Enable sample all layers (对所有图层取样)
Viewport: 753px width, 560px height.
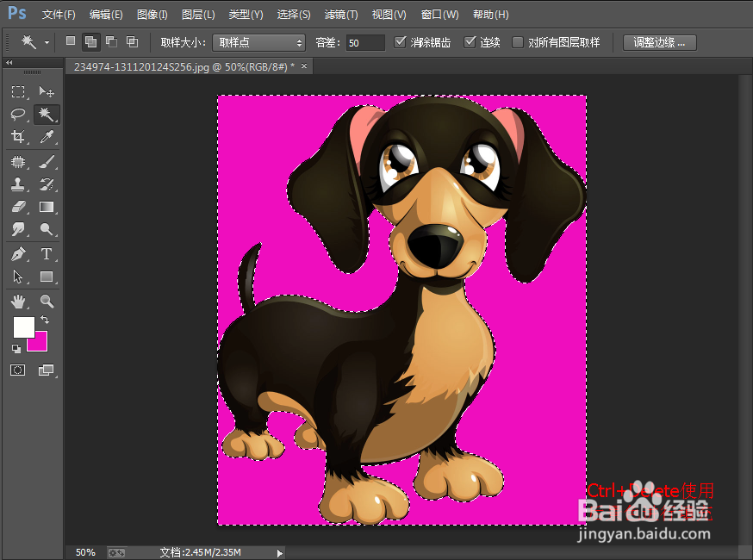coord(517,42)
